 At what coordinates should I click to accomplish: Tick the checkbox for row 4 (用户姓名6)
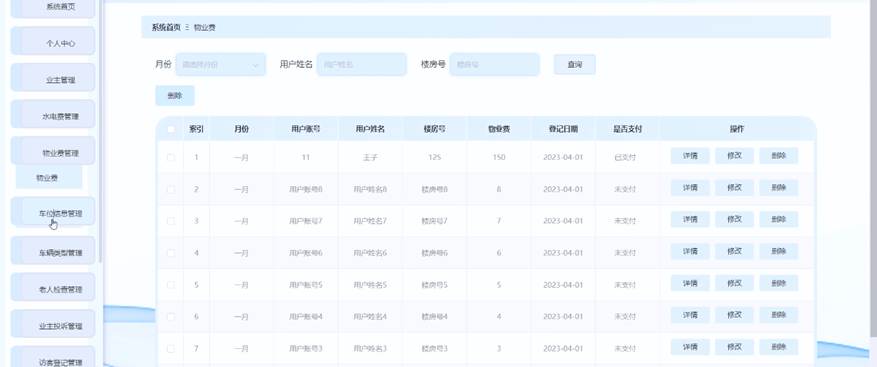click(171, 253)
